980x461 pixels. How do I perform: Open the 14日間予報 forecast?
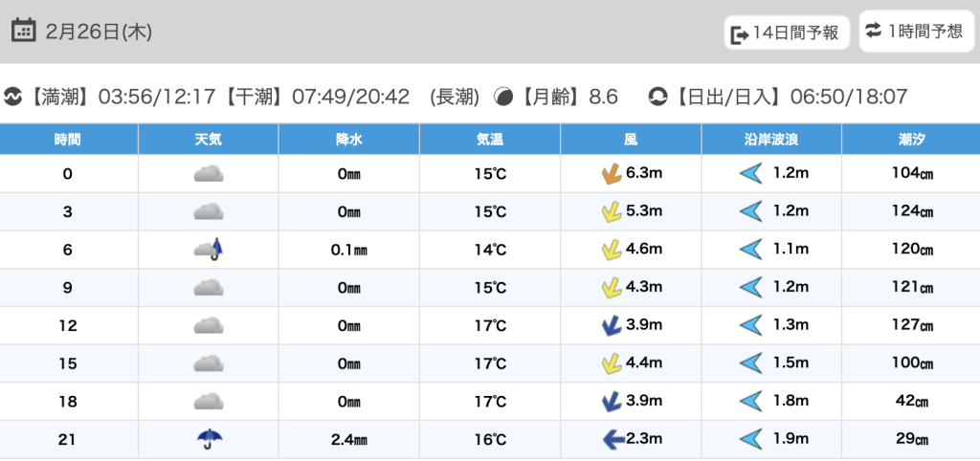(787, 33)
